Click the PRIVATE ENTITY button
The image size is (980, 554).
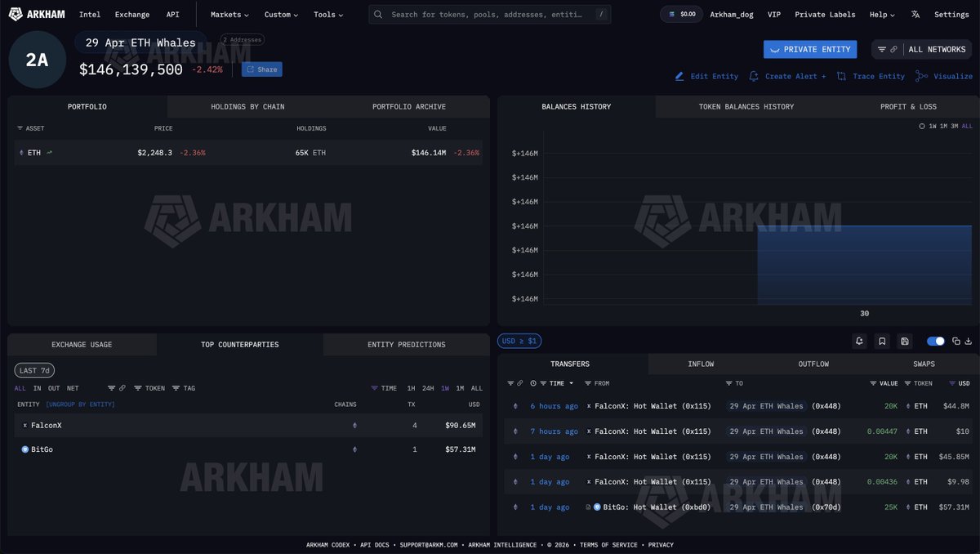click(810, 49)
